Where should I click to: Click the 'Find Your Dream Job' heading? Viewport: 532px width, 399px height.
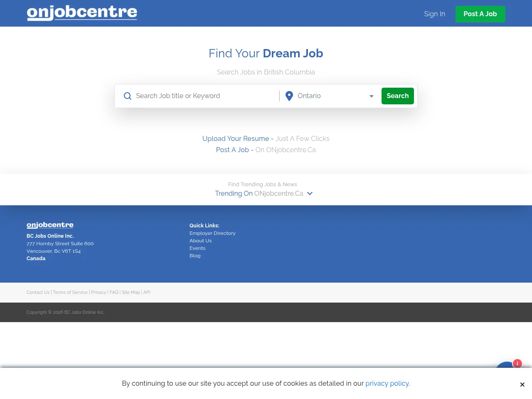coord(266,54)
